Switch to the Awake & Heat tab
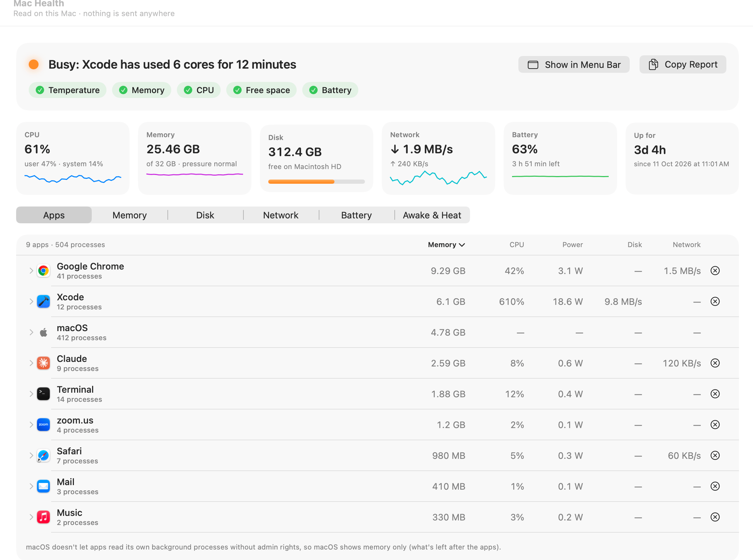Viewport: 753px width, 560px height. pyautogui.click(x=432, y=215)
